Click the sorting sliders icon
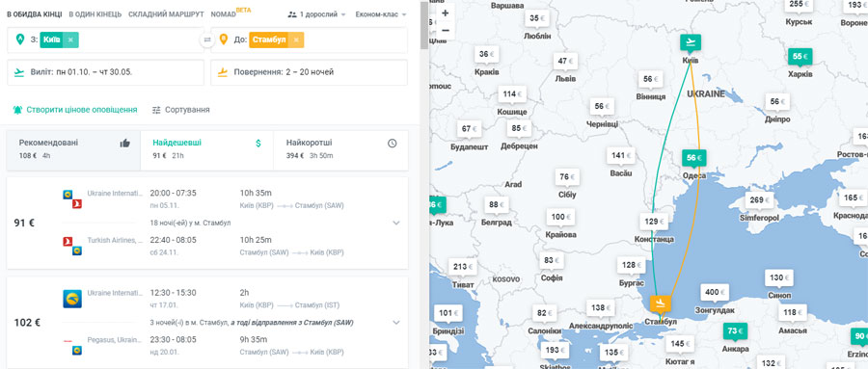 coord(156,110)
